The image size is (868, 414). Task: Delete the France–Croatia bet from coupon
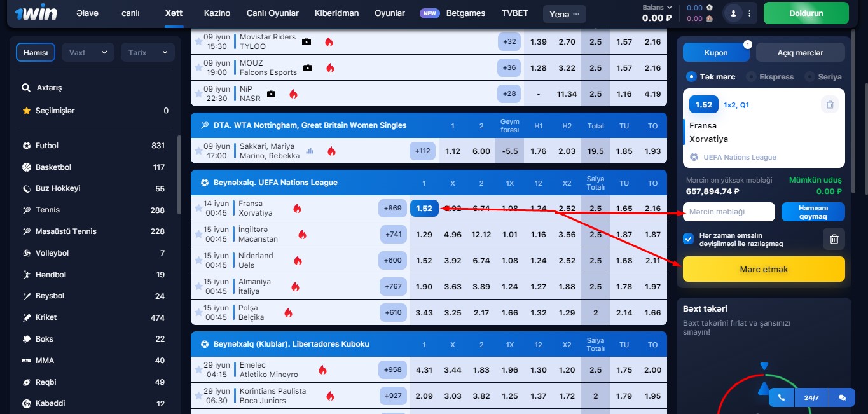click(829, 105)
